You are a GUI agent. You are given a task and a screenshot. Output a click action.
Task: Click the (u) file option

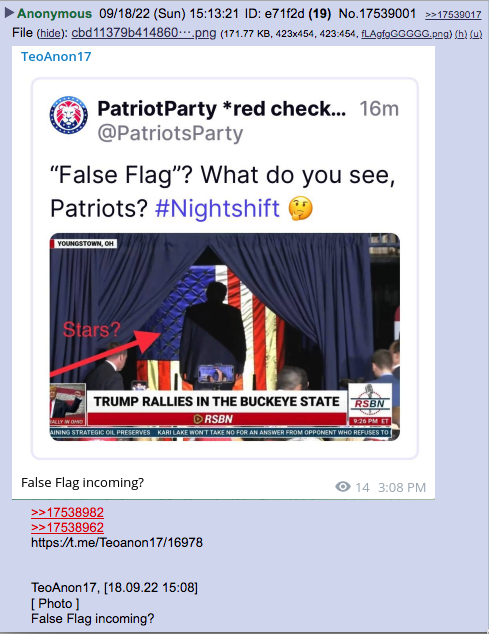click(476, 34)
